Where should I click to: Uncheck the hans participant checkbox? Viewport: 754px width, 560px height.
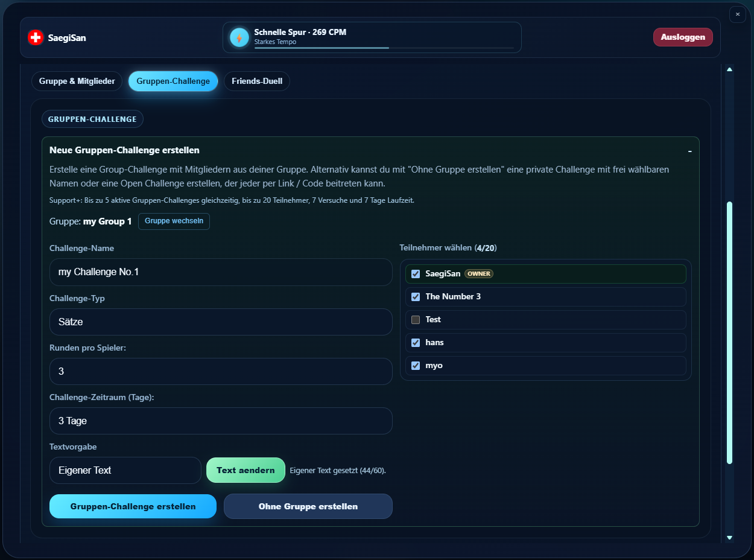[x=416, y=343]
